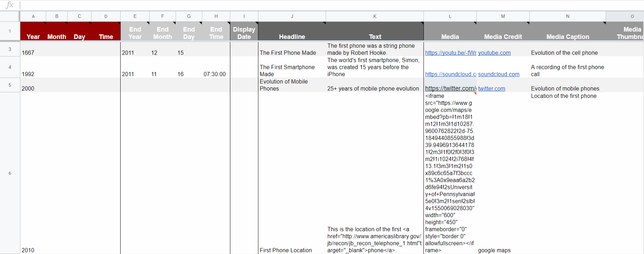Select column J header

(292, 16)
